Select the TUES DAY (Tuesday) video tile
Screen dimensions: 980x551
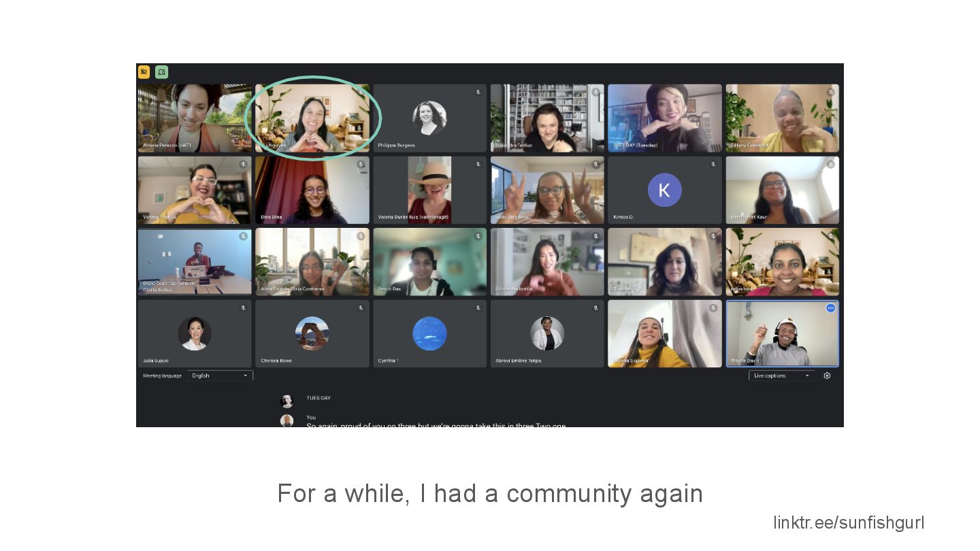click(x=664, y=118)
